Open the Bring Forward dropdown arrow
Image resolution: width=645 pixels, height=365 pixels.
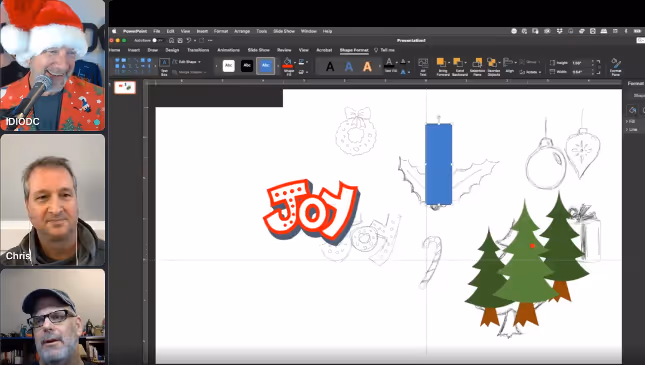448,63
